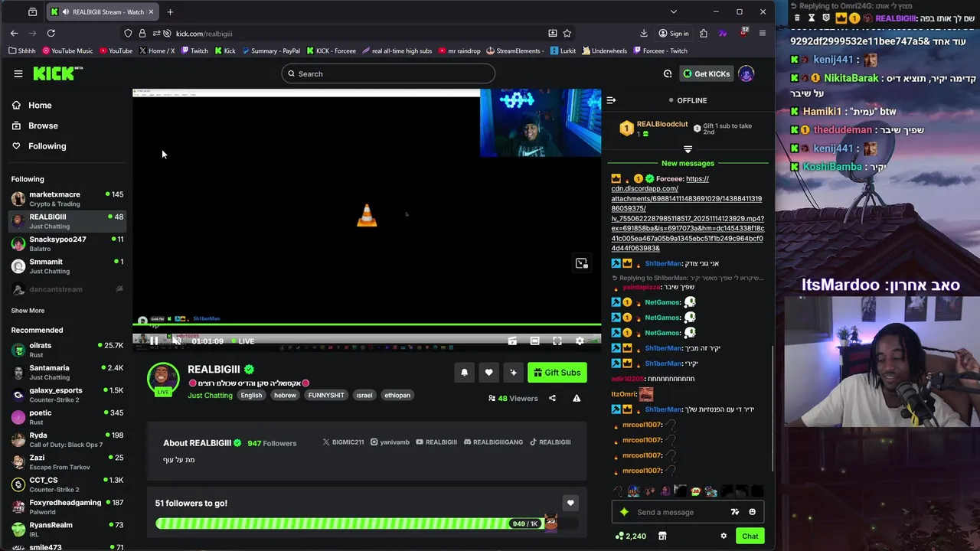Viewport: 980px width, 551px height.
Task: Open video player settings gear
Action: pyautogui.click(x=580, y=341)
